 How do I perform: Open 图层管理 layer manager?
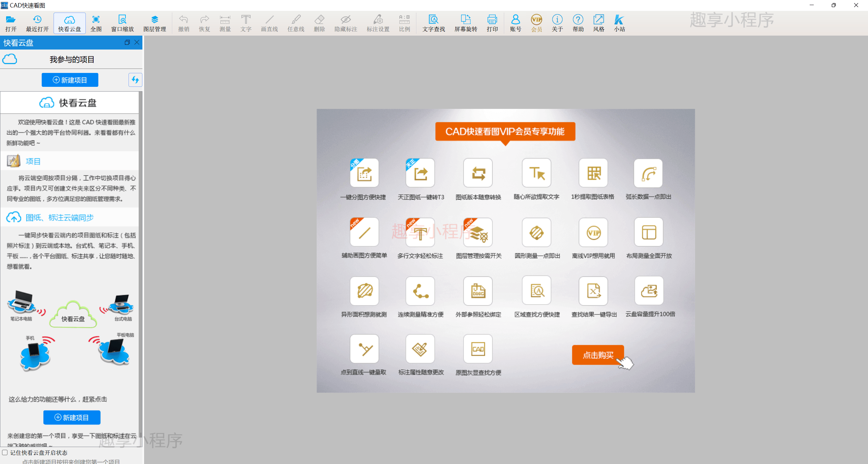pos(155,23)
